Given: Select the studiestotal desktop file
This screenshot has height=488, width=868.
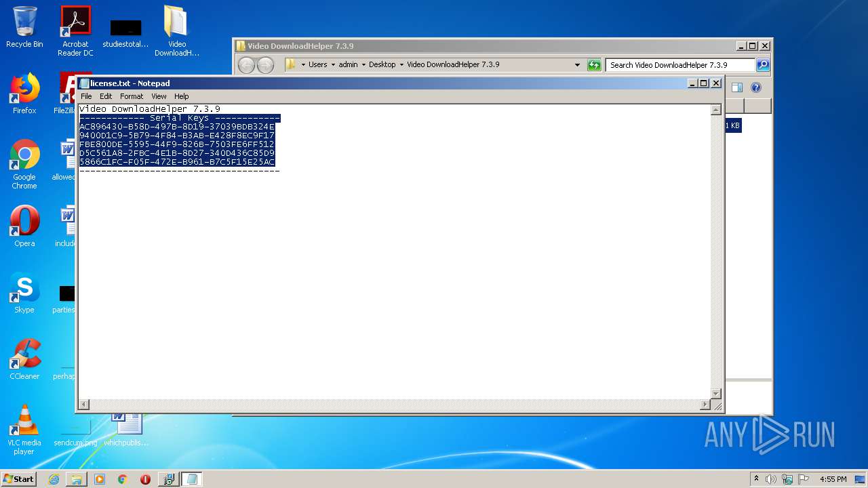Looking at the screenshot, I should point(125,33).
